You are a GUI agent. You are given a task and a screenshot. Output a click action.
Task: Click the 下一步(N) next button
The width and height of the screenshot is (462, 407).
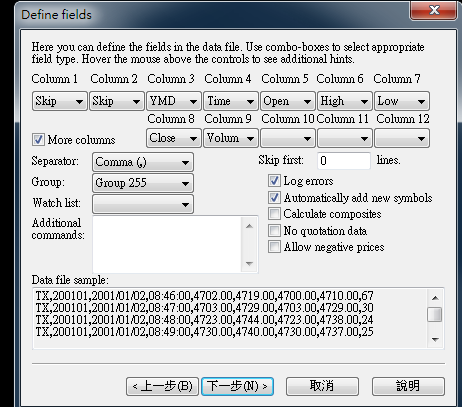pos(237,386)
